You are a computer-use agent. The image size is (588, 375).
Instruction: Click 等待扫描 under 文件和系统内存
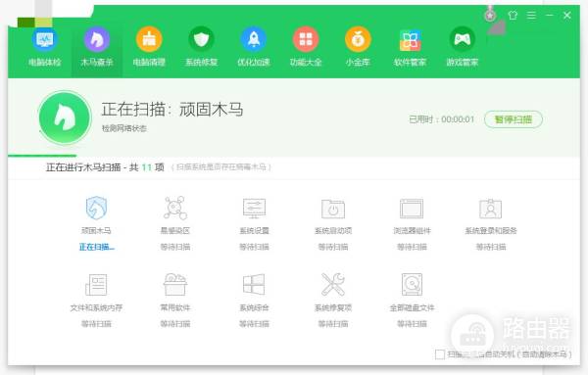96,324
